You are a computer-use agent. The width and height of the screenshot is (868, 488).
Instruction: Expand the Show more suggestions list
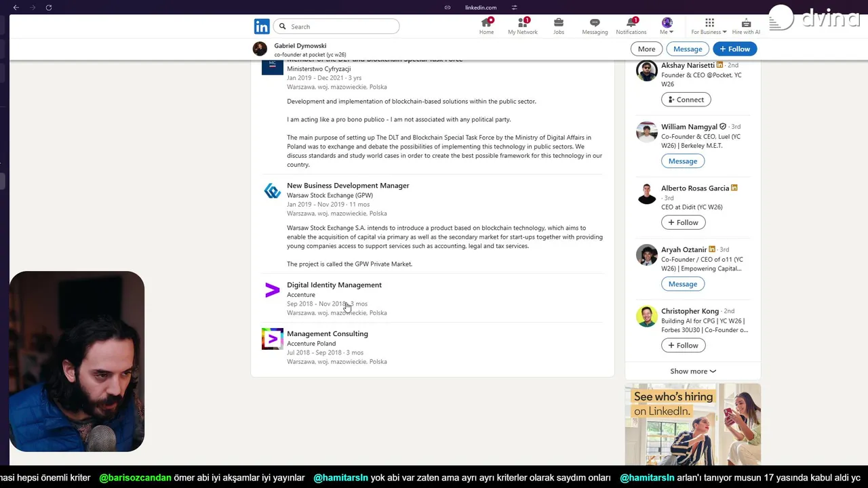click(692, 371)
